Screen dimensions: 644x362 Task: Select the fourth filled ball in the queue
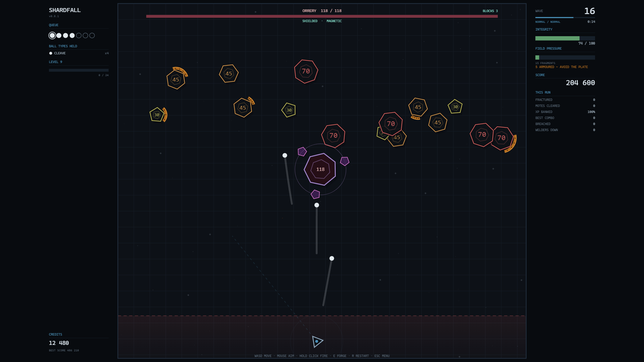point(72,36)
